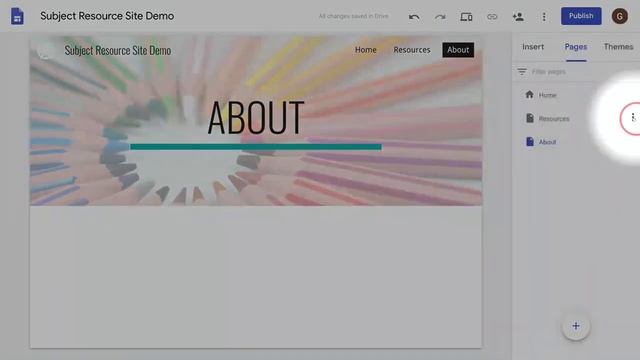The height and width of the screenshot is (360, 640).
Task: Select the Resources page in list
Action: 554,119
